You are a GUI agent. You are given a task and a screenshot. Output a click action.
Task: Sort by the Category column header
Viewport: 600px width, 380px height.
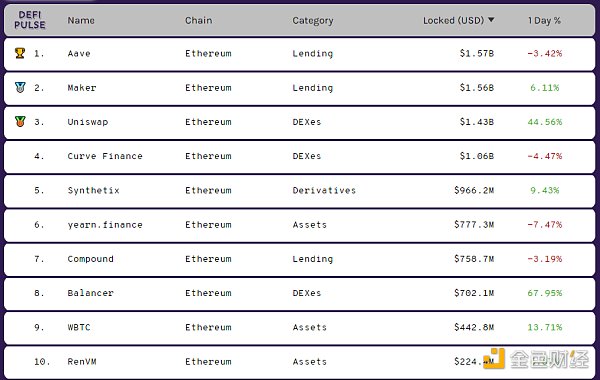click(313, 21)
